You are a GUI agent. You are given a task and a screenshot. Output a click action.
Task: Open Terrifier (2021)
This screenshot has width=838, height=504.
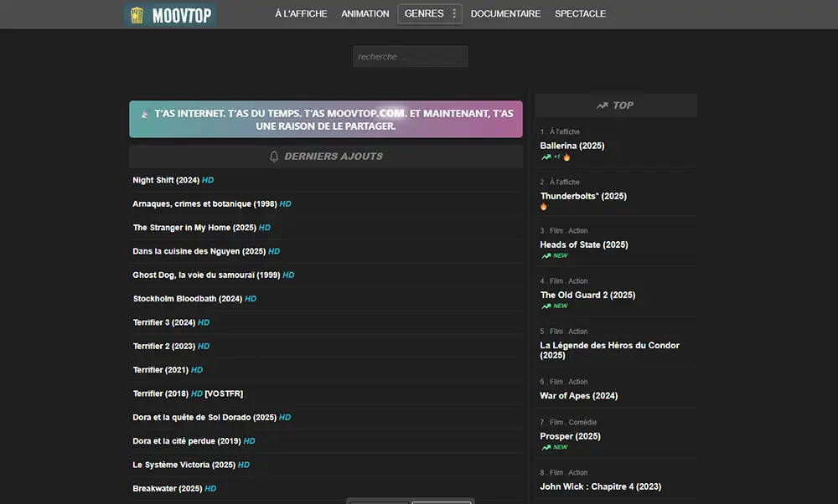click(160, 370)
